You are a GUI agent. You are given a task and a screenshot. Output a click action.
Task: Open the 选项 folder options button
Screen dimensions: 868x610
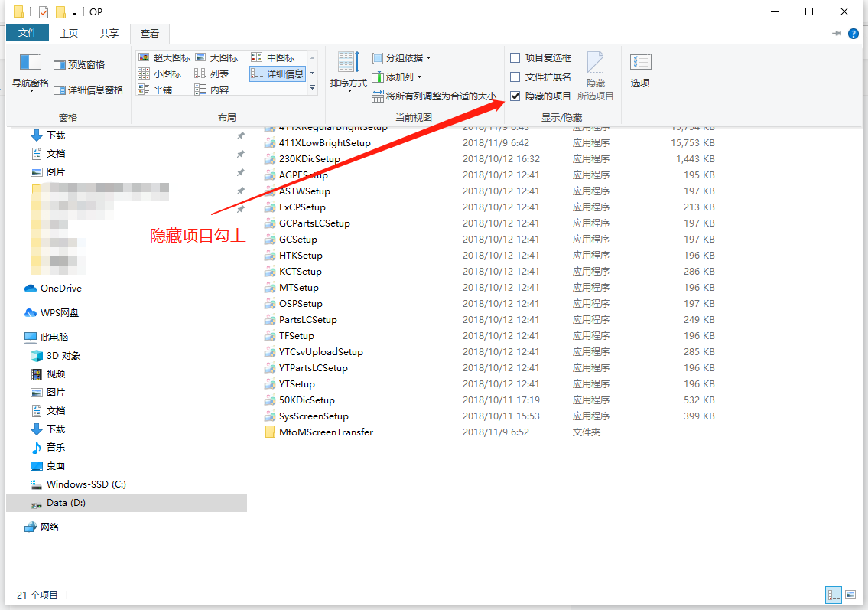640,71
